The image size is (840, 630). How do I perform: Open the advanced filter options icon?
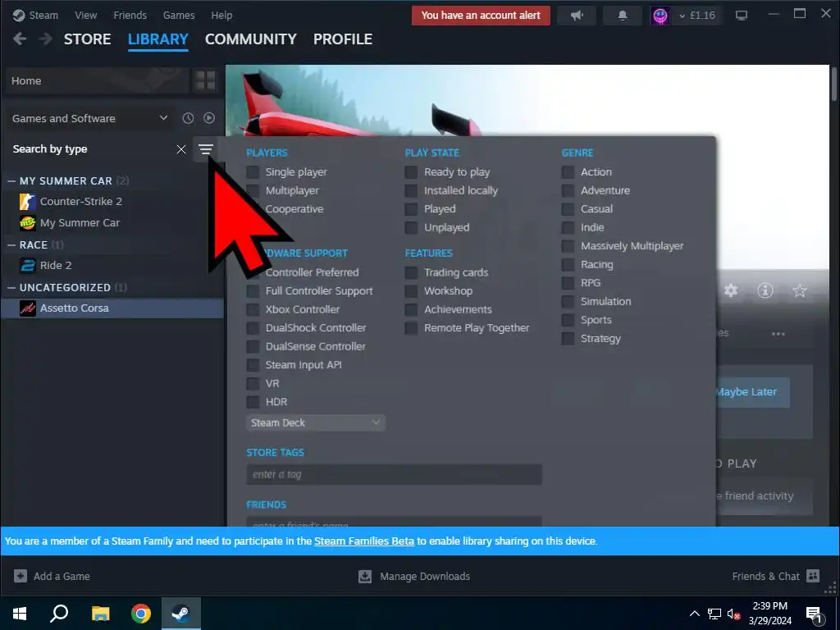(206, 149)
